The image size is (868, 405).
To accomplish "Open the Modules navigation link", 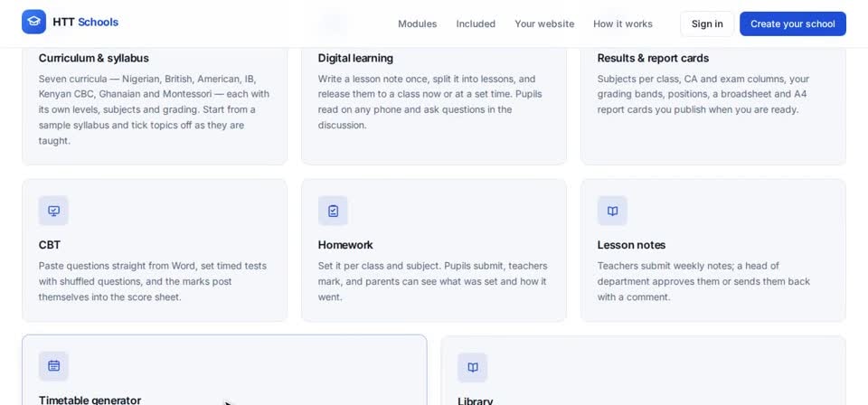I will 418,24.
